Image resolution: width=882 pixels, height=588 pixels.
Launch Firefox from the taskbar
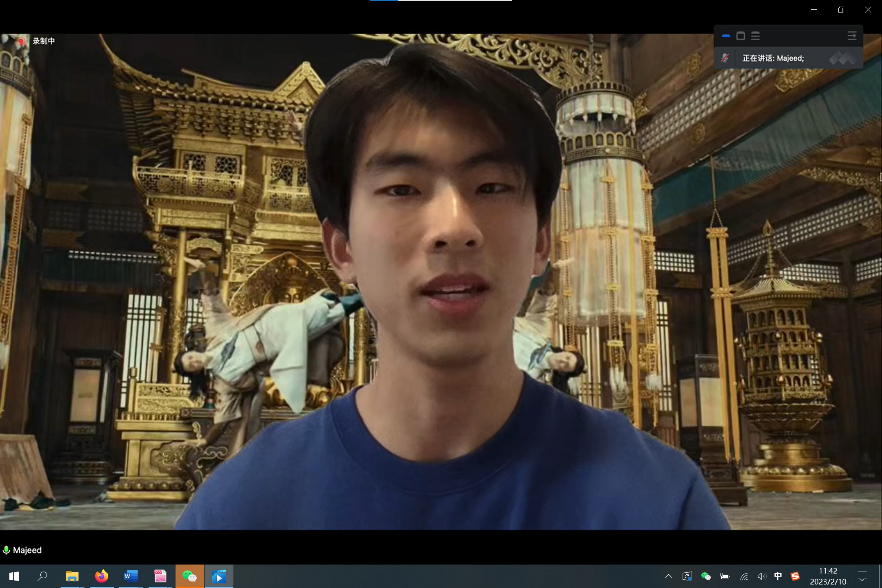[102, 576]
